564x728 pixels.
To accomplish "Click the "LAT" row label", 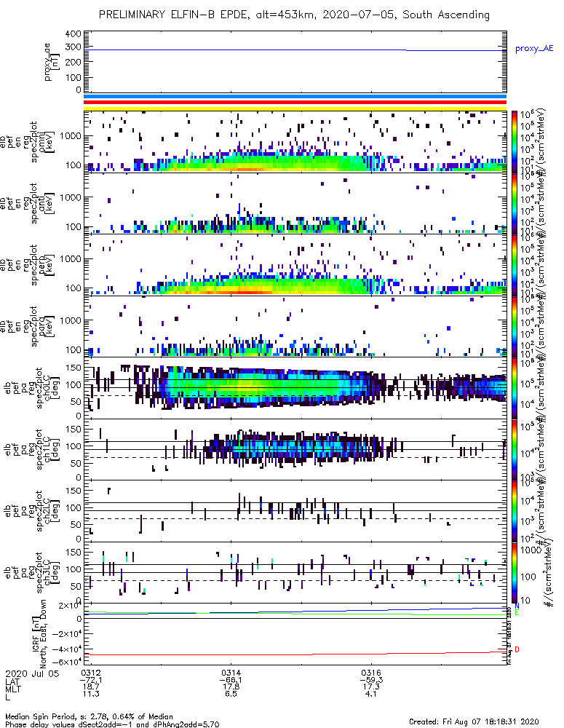I will pyautogui.click(x=12, y=681).
